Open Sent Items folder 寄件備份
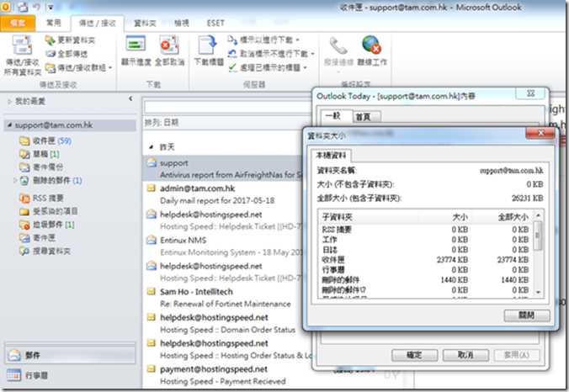 (x=41, y=167)
